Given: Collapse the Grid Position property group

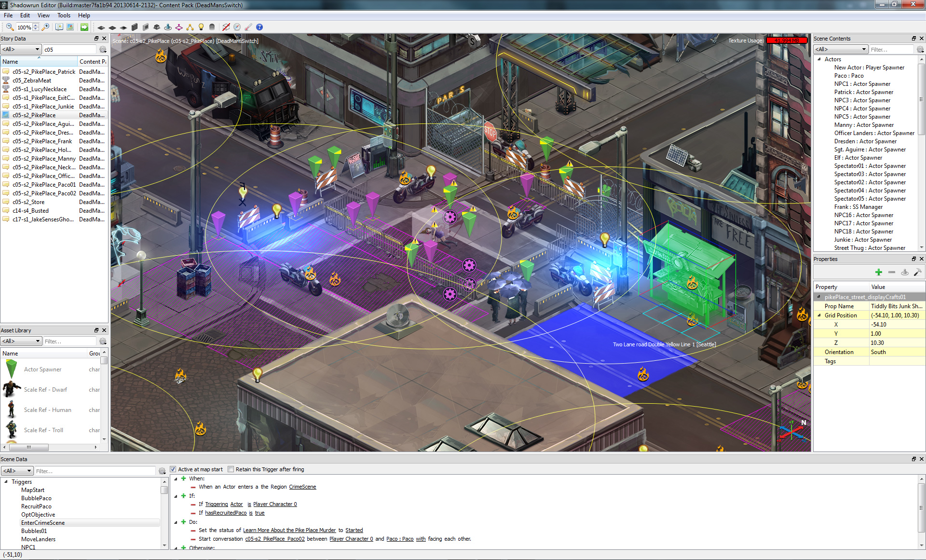Looking at the screenshot, I should coord(819,315).
